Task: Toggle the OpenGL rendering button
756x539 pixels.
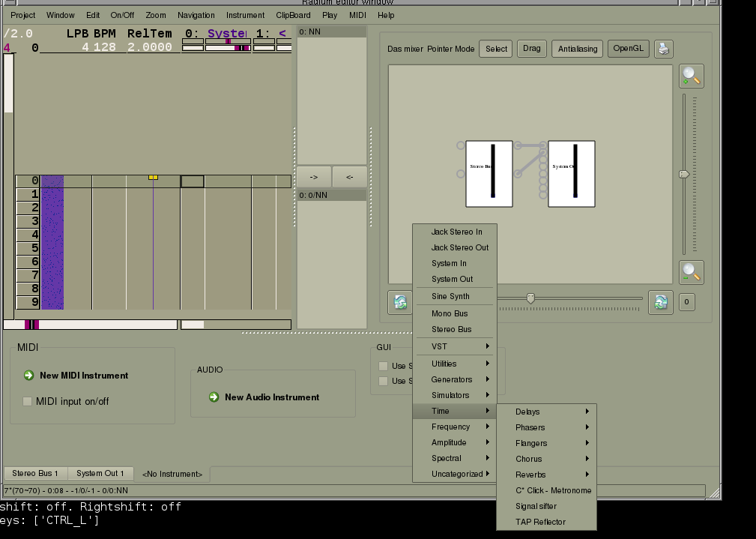Action: [x=628, y=49]
